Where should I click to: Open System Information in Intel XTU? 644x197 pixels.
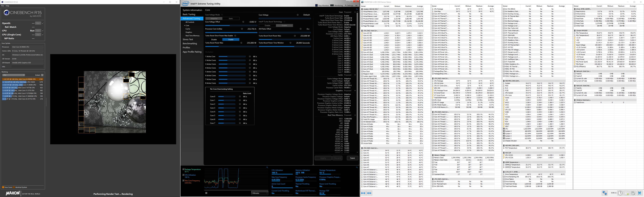tap(192, 10)
